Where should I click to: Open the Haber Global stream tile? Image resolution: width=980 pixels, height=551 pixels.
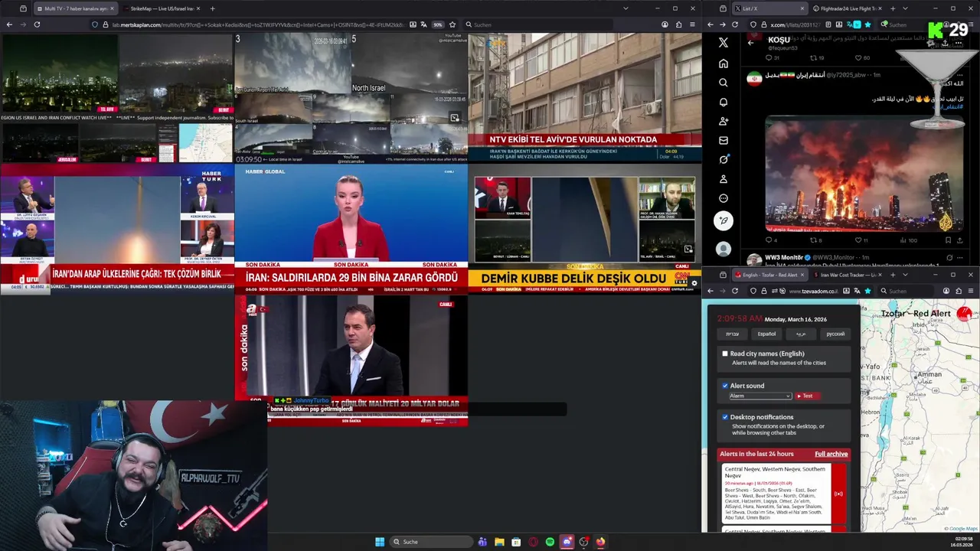351,228
